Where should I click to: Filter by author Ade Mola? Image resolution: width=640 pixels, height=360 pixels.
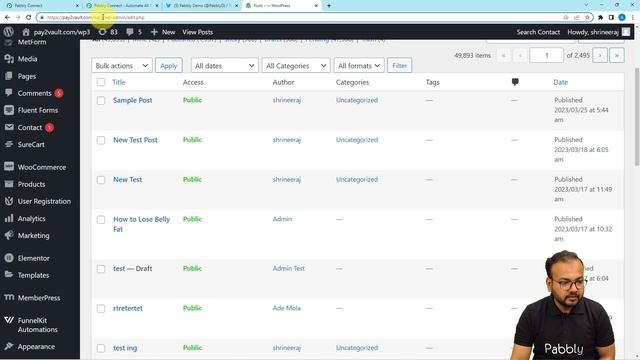click(x=287, y=308)
